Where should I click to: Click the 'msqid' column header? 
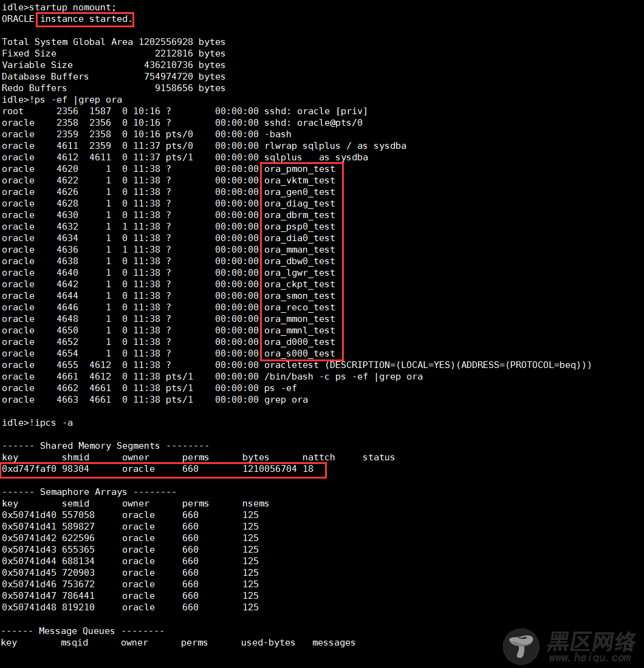tap(75, 642)
